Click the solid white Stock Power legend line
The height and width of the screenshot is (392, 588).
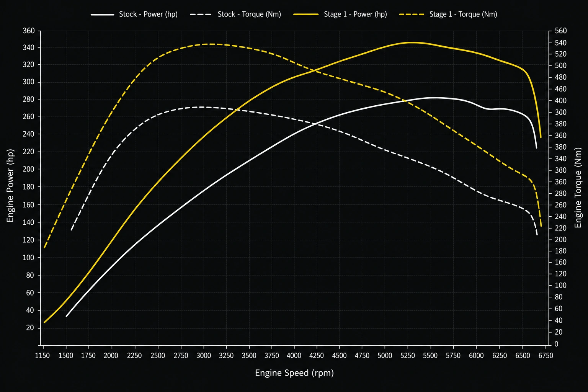(x=103, y=15)
